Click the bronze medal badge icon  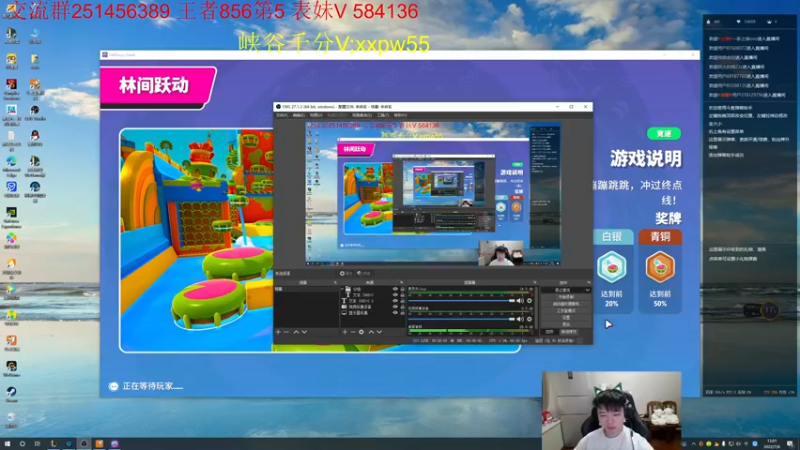[660, 267]
